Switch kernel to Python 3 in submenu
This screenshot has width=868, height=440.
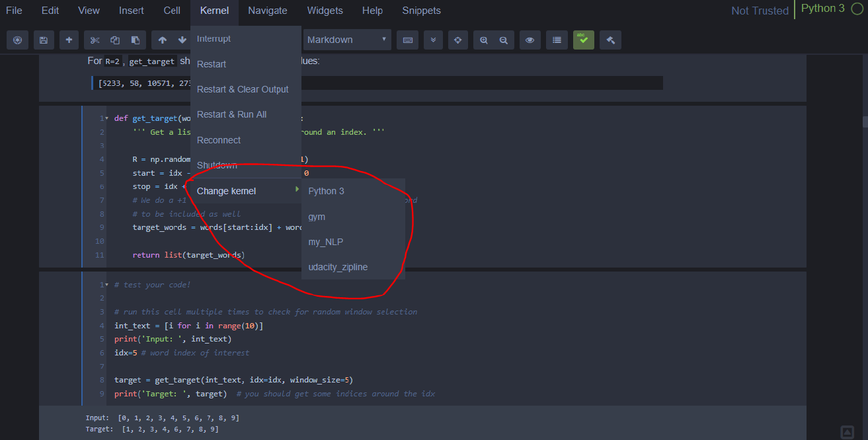[x=353, y=191]
